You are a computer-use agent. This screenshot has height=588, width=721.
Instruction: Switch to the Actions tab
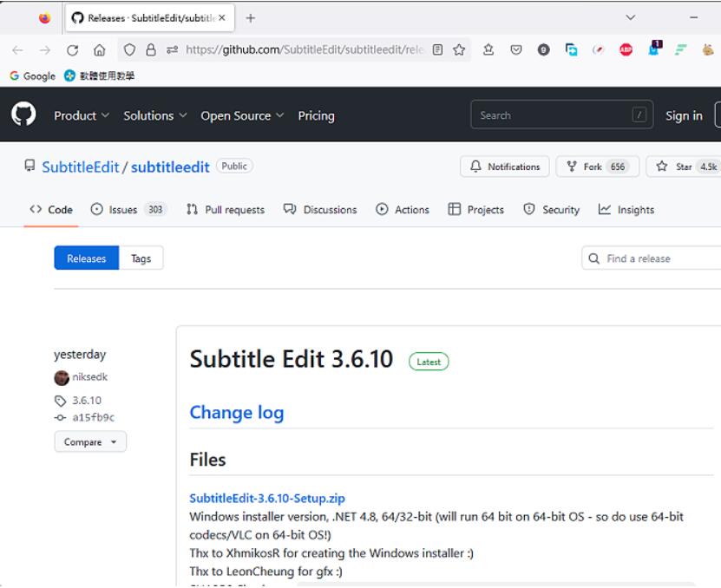click(x=403, y=210)
